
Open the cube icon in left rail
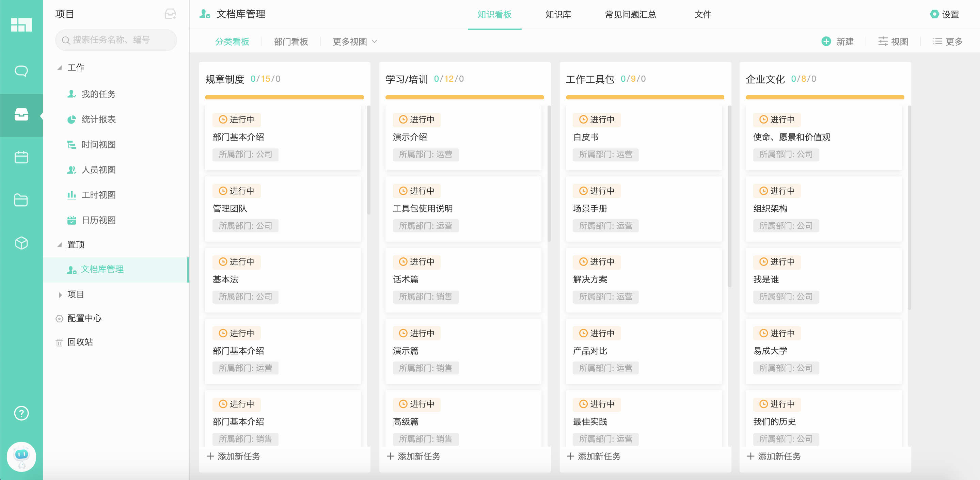21,243
